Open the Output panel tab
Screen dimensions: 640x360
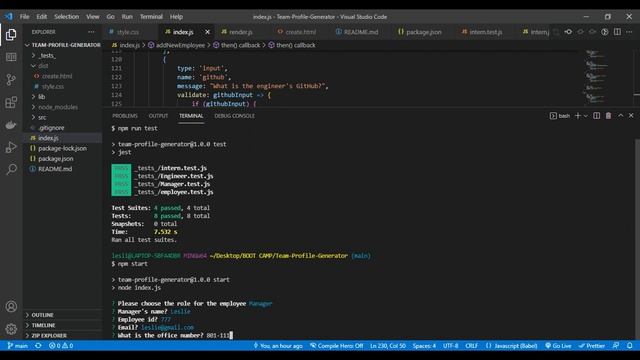click(158, 116)
